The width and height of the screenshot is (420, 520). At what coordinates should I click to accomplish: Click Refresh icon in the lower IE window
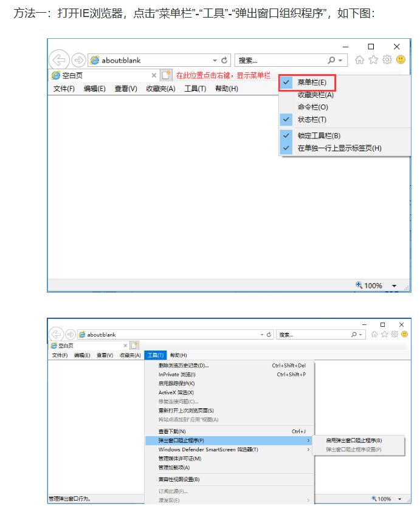point(269,334)
